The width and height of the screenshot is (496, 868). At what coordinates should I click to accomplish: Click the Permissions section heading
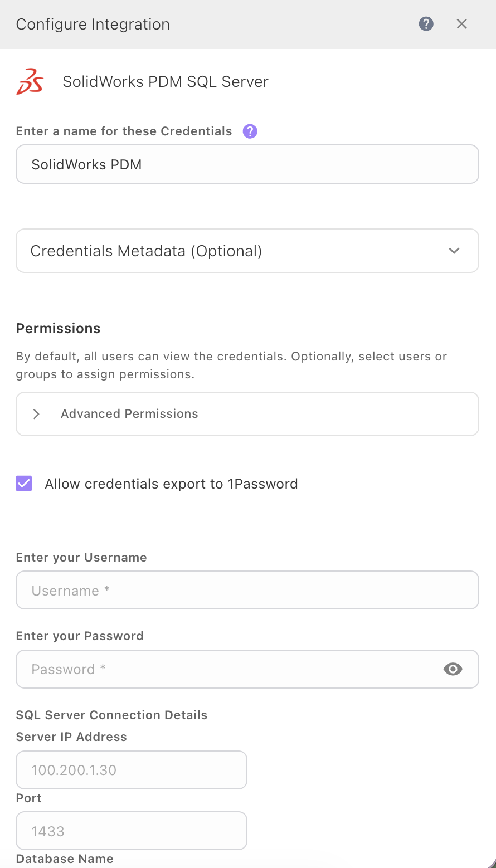(x=59, y=328)
